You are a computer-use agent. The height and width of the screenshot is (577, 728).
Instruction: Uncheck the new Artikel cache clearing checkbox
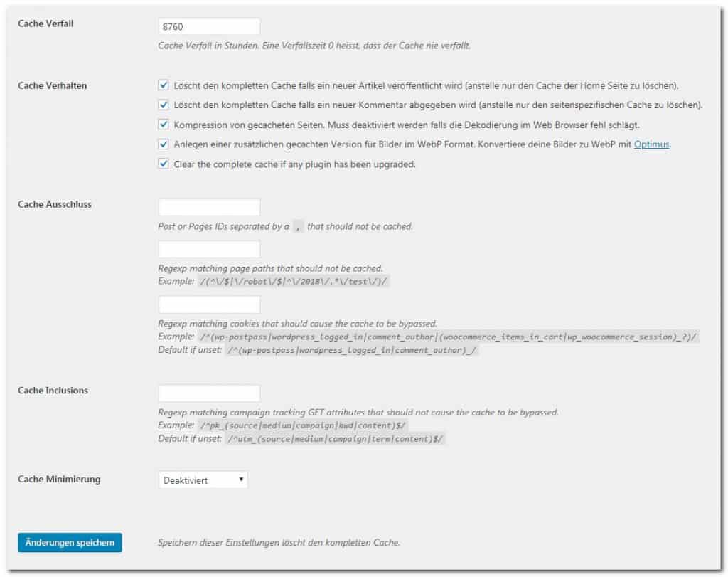164,85
